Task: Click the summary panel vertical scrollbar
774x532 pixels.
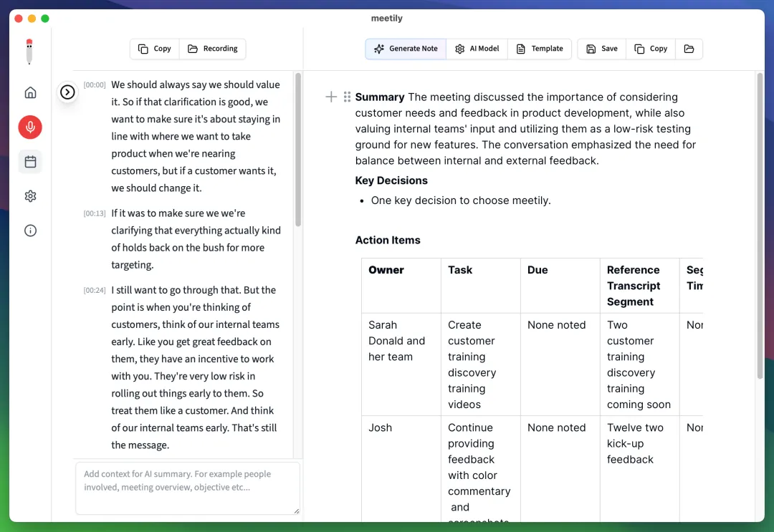Action: [x=760, y=226]
